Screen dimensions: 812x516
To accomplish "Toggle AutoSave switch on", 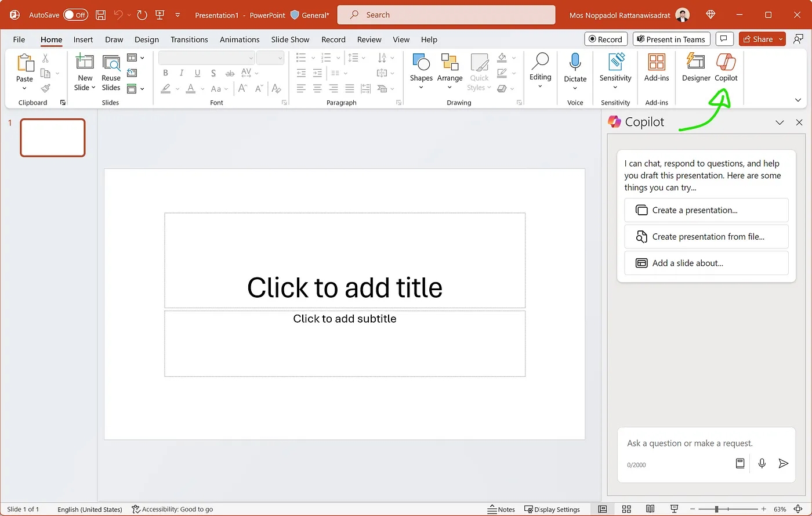I will click(75, 15).
